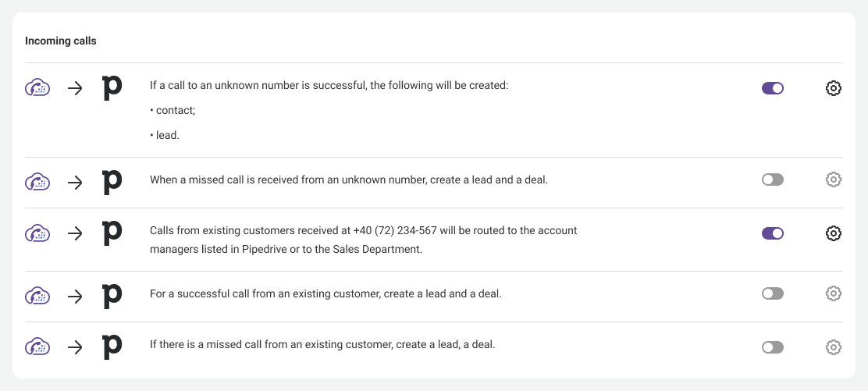Turn off routing to account managers toggle
Viewport: 868px width, 391px height.
click(772, 233)
